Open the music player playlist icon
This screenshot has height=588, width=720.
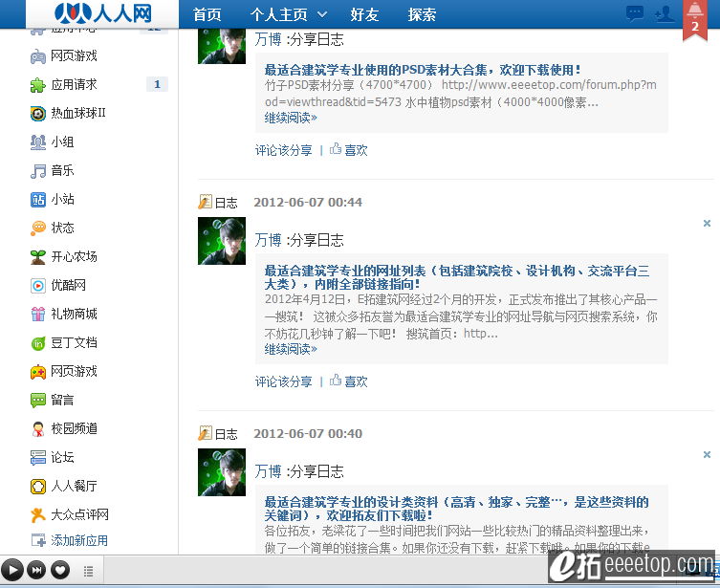tap(88, 571)
